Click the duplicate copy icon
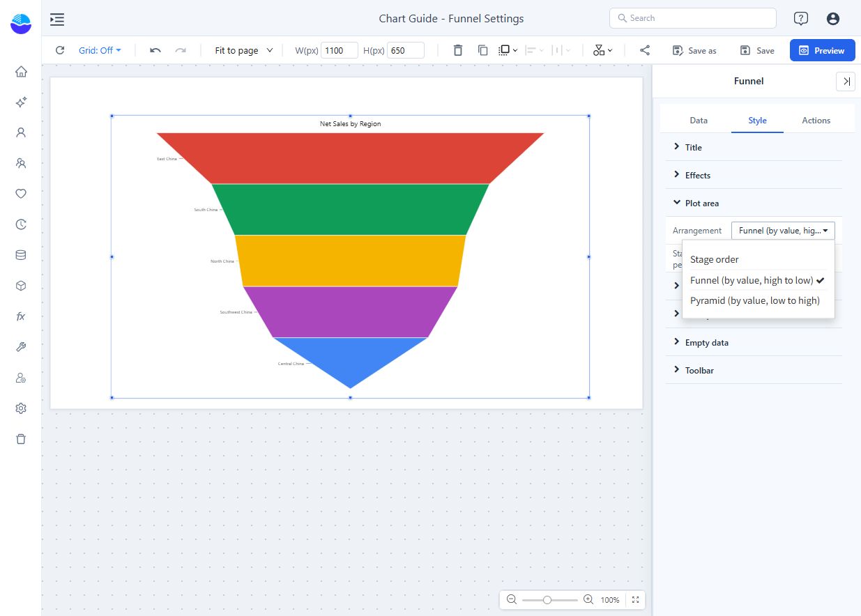The width and height of the screenshot is (861, 616). click(482, 50)
